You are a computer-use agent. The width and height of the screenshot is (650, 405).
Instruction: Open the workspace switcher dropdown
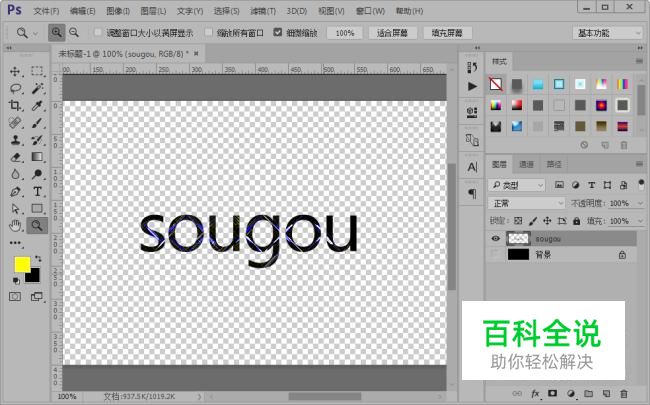tap(607, 33)
